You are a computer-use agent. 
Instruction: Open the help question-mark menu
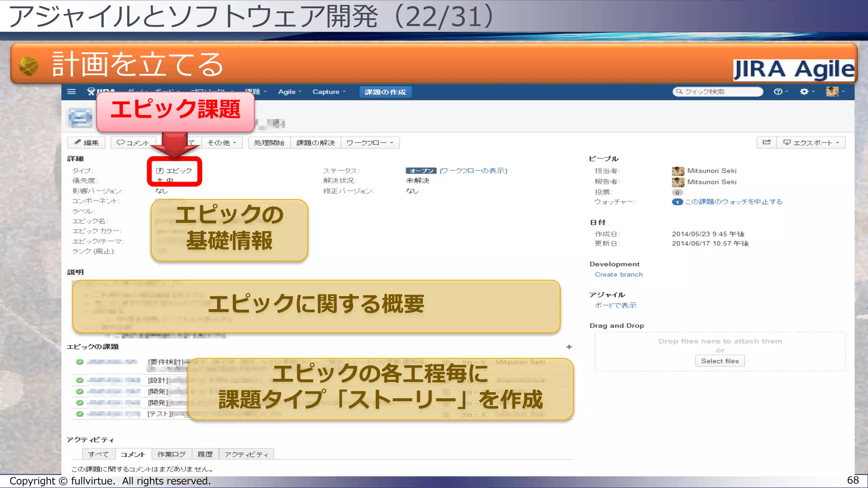(x=781, y=91)
